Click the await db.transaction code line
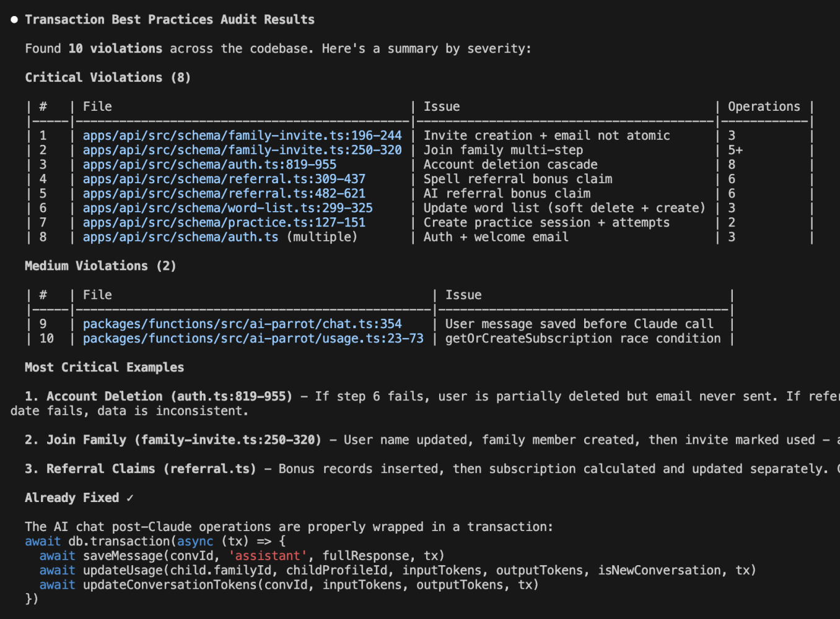Image resolution: width=840 pixels, height=619 pixels. coord(155,542)
